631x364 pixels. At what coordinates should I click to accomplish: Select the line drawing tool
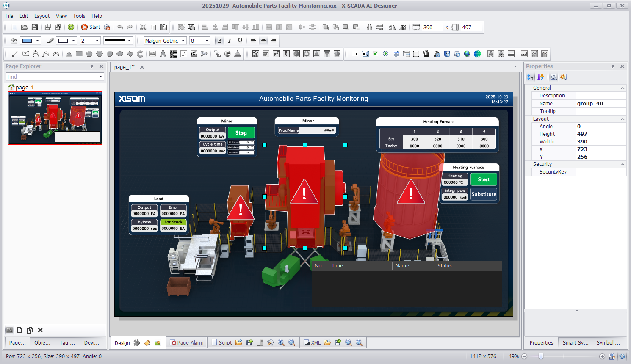point(15,54)
